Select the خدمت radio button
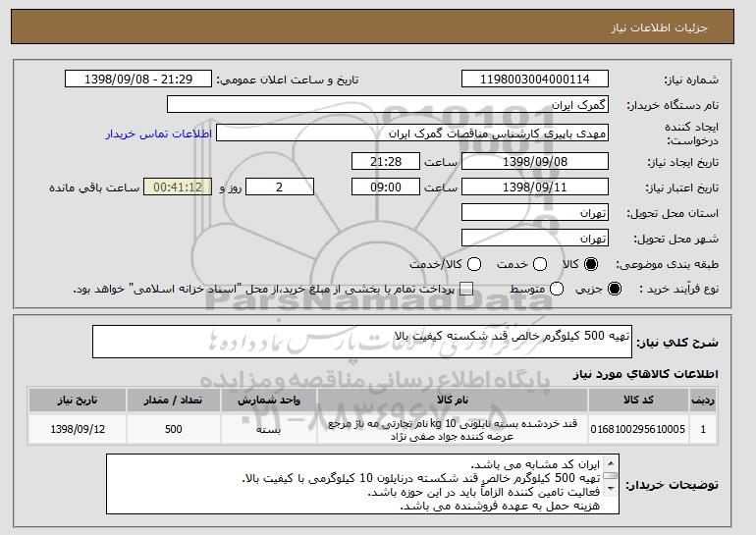 pyautogui.click(x=540, y=264)
